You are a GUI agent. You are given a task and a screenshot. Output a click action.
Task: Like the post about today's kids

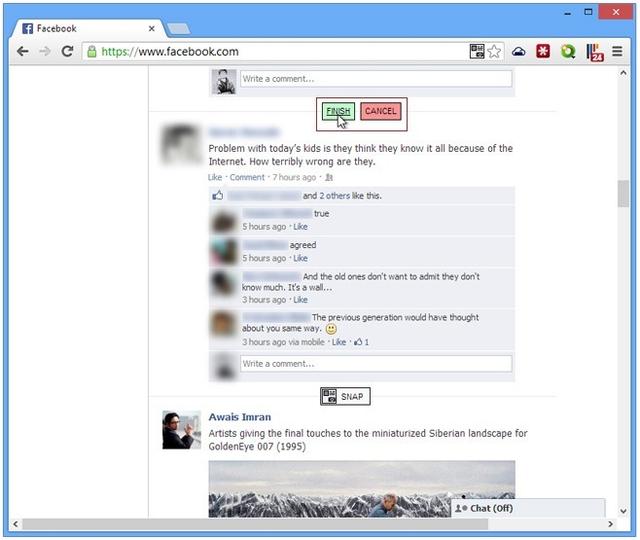(215, 177)
